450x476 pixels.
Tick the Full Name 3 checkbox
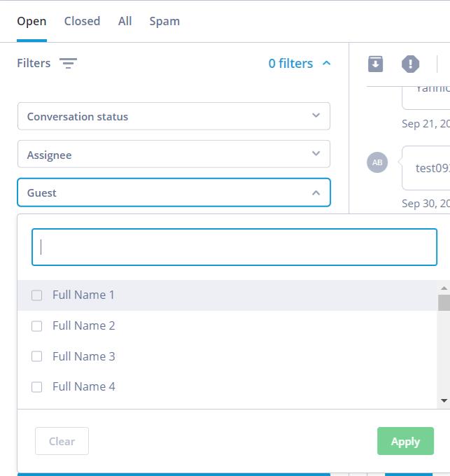click(x=37, y=356)
